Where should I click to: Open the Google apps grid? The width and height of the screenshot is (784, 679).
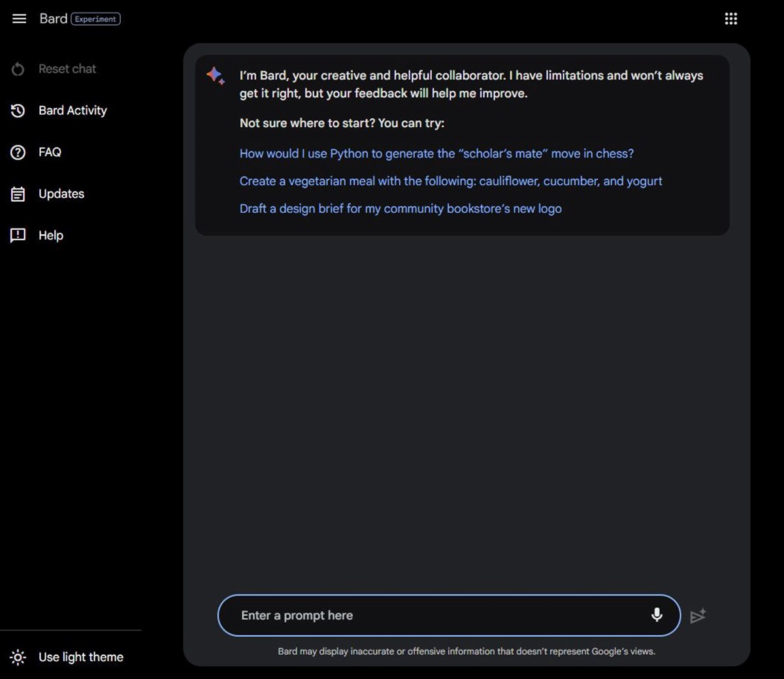(730, 19)
